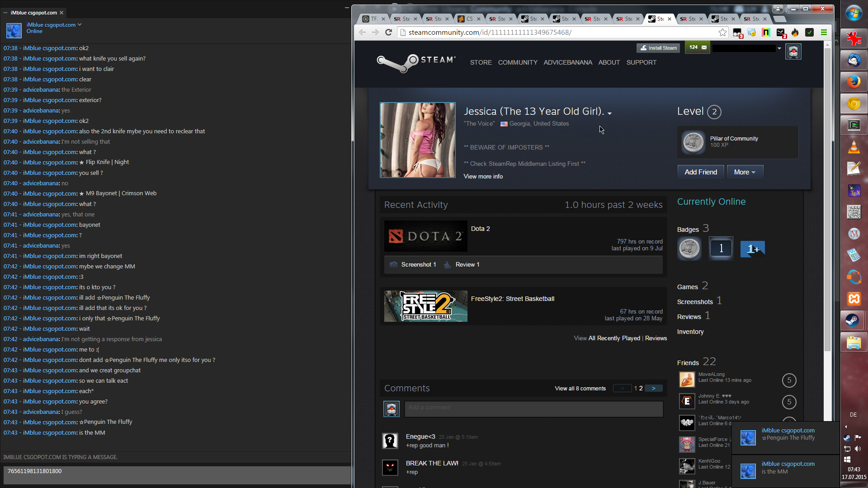Click the Steam extension icon with badge 2
The image size is (868, 488).
coord(781,33)
